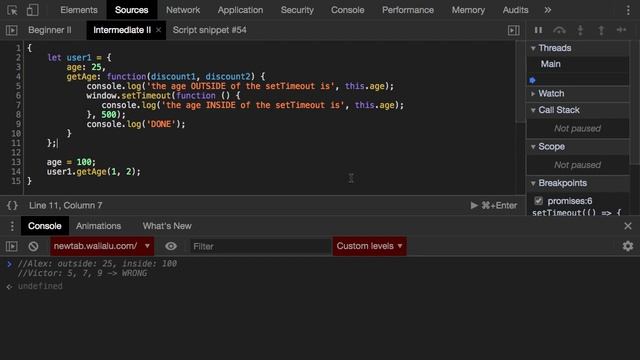Screen dimensions: 640x360
Task: Switch to the Animations drawer tab
Action: click(x=98, y=226)
